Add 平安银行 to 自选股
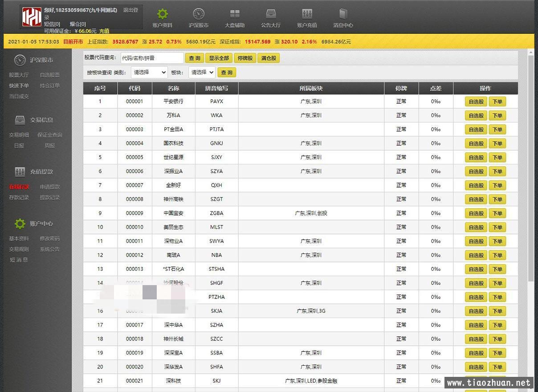 click(476, 102)
